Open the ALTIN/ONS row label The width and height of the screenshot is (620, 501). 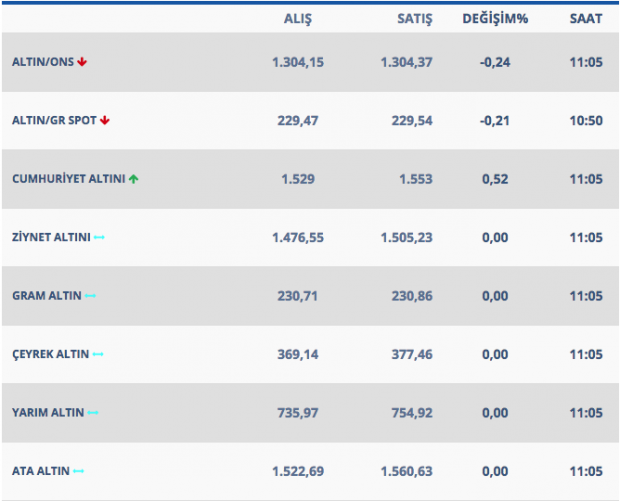(x=43, y=62)
